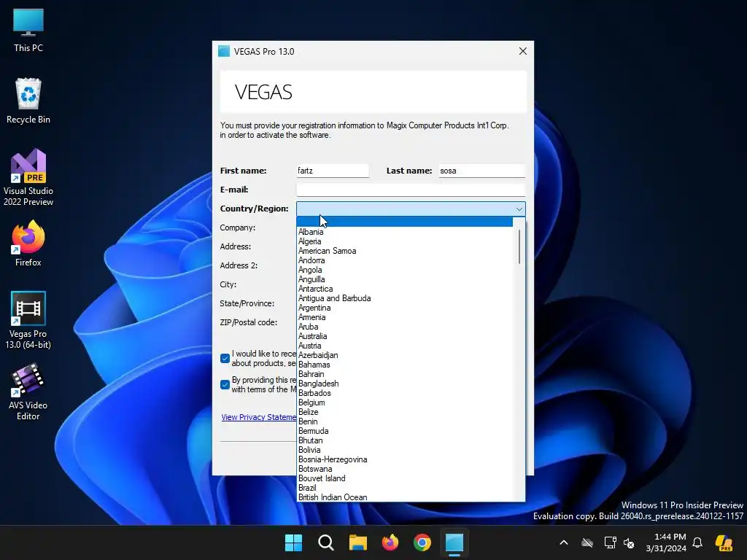Open the View Privacy Statement link
Image resolution: width=747 pixels, height=560 pixels.
[259, 417]
